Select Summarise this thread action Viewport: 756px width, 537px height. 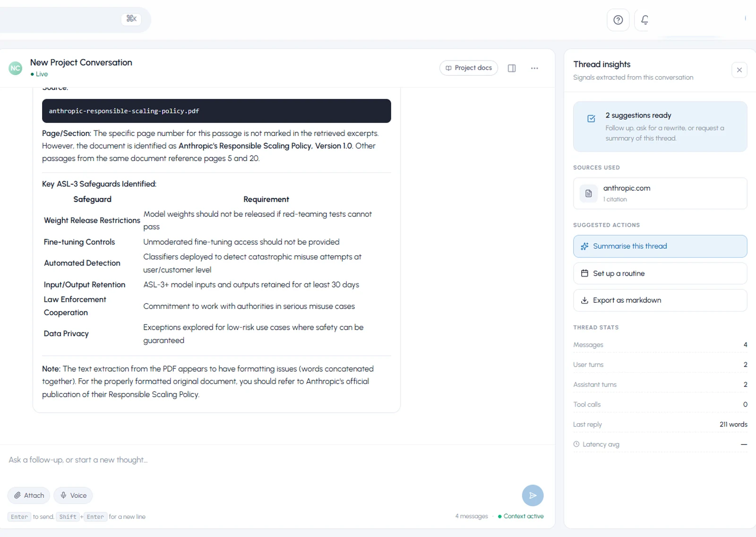click(660, 246)
